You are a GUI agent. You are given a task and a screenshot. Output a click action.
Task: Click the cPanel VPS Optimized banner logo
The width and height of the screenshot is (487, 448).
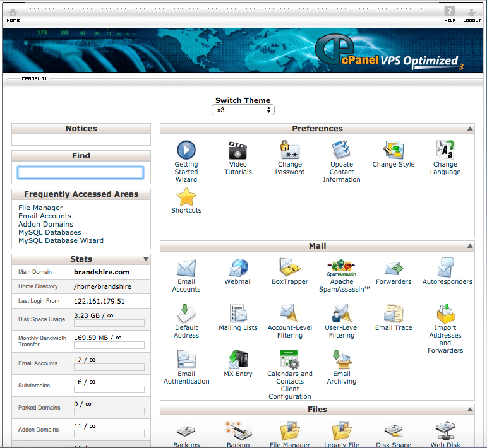(388, 52)
